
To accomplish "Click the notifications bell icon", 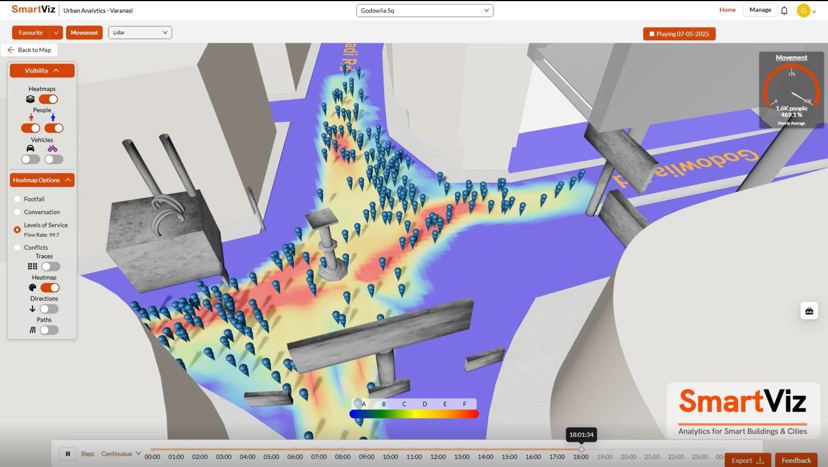I will coord(784,11).
